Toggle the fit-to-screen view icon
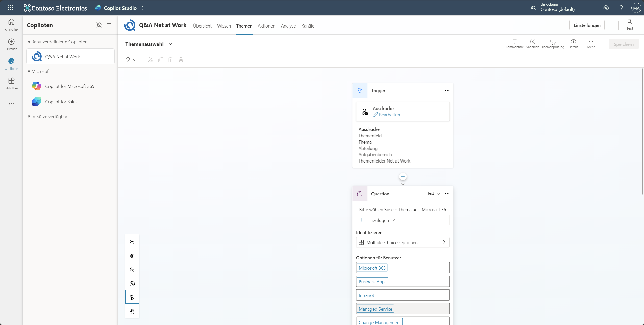This screenshot has width=644, height=325. (x=132, y=256)
